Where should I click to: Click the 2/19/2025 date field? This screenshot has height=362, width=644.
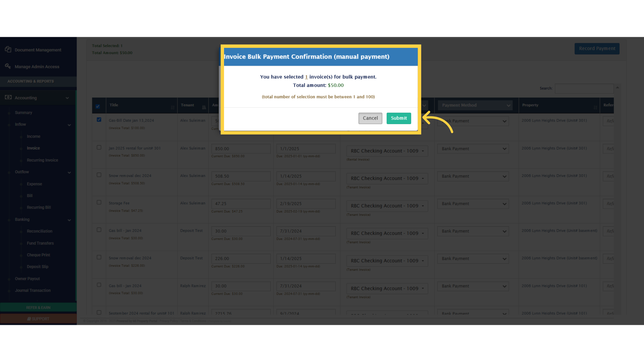(x=306, y=204)
